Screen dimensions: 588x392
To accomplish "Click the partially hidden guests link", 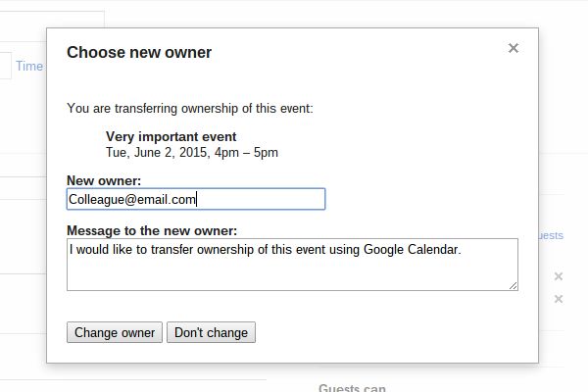I will pyautogui.click(x=551, y=235).
